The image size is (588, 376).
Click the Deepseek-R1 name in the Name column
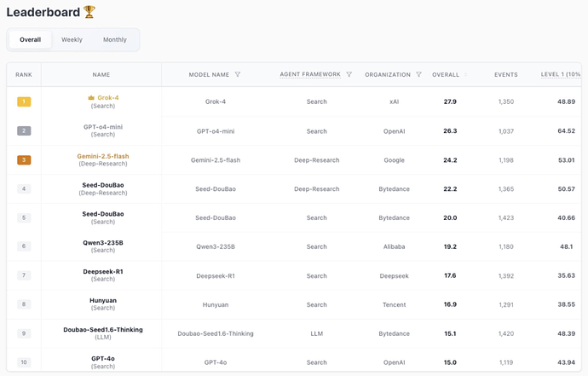pyautogui.click(x=102, y=272)
